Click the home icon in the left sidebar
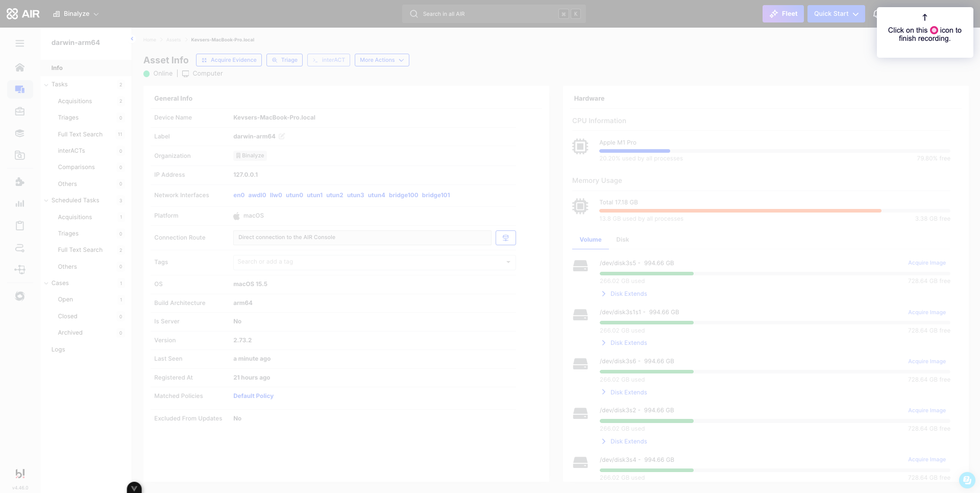The width and height of the screenshot is (980, 493). point(20,67)
